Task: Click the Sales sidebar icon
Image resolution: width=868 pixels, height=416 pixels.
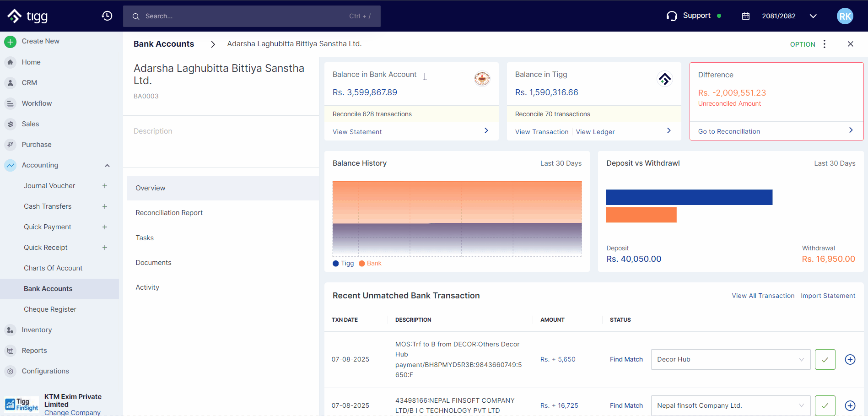Action: click(10, 124)
